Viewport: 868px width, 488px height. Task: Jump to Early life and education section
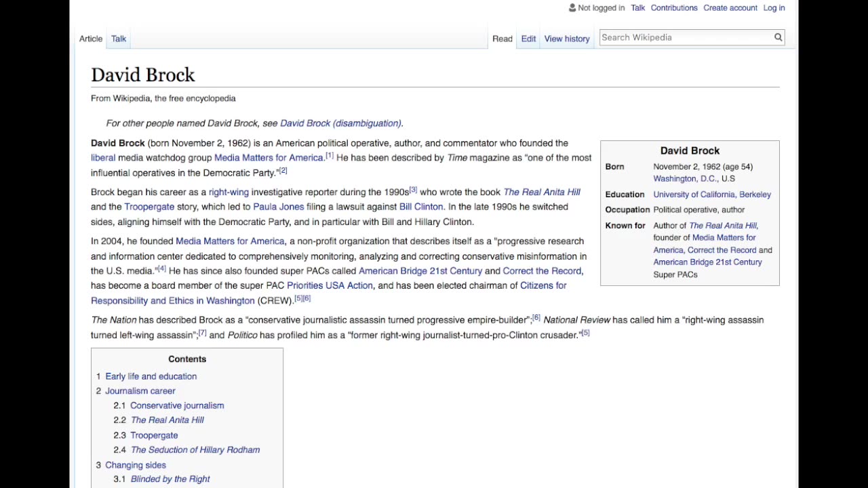coord(151,377)
